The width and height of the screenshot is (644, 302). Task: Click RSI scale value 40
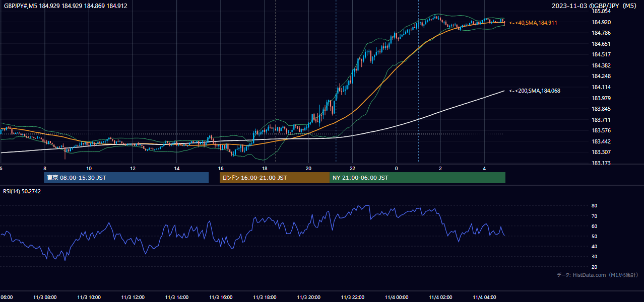click(595, 246)
